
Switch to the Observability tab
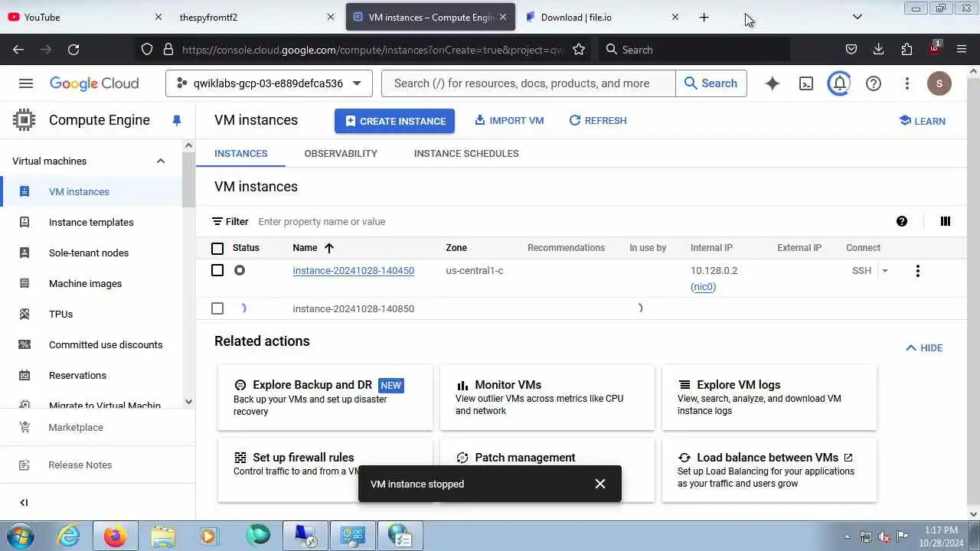pos(341,154)
